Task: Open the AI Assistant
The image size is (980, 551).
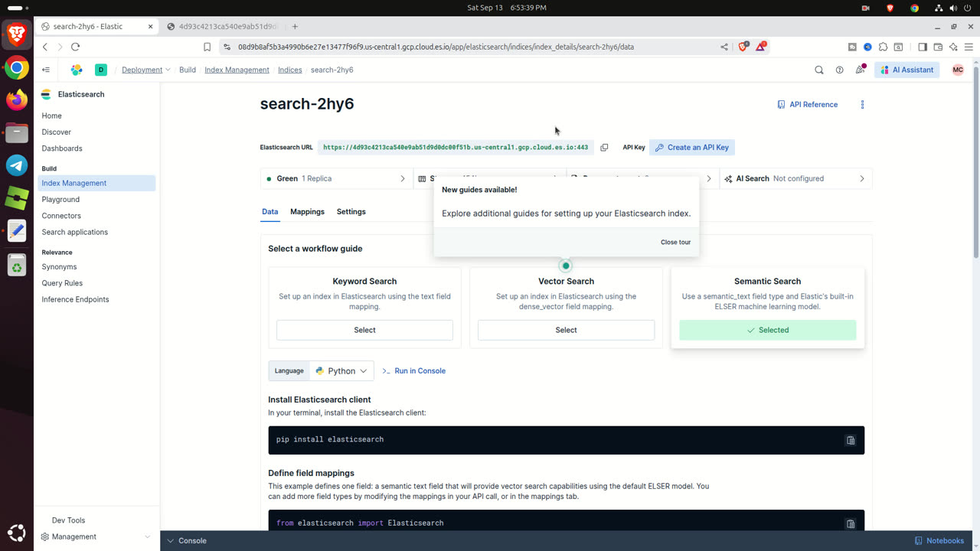Action: (x=906, y=70)
